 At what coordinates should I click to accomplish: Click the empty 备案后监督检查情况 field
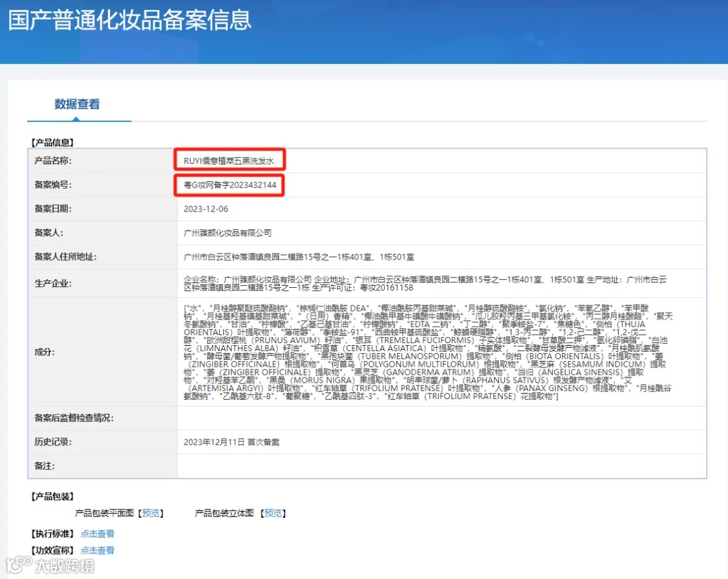[442, 418]
